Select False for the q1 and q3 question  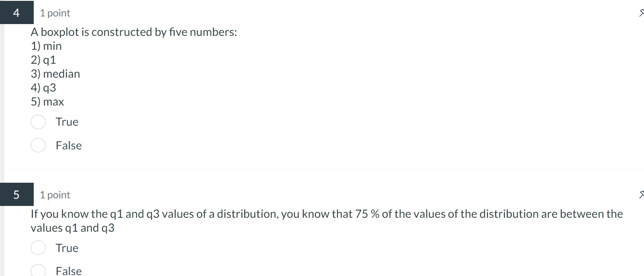[38, 270]
